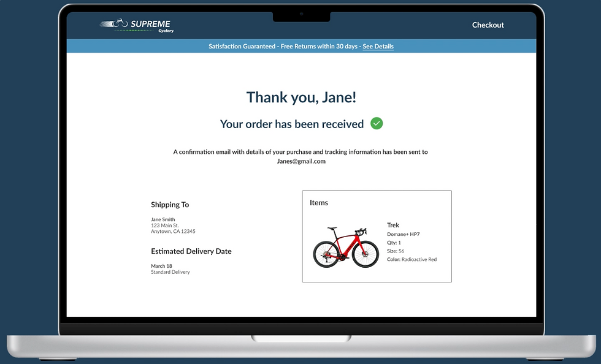Viewport: 601px width, 364px height.
Task: Click the green order-received checkmark icon
Action: point(377,123)
